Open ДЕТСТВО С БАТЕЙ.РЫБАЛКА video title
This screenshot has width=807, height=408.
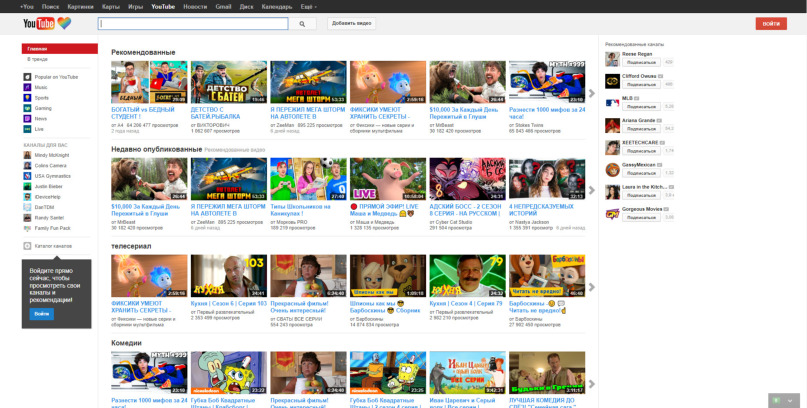215,113
